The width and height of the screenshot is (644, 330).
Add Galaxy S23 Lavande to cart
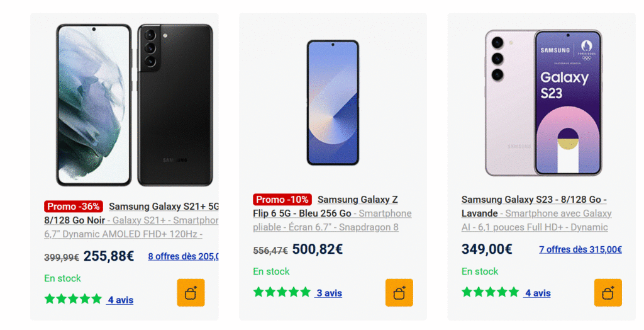(608, 293)
